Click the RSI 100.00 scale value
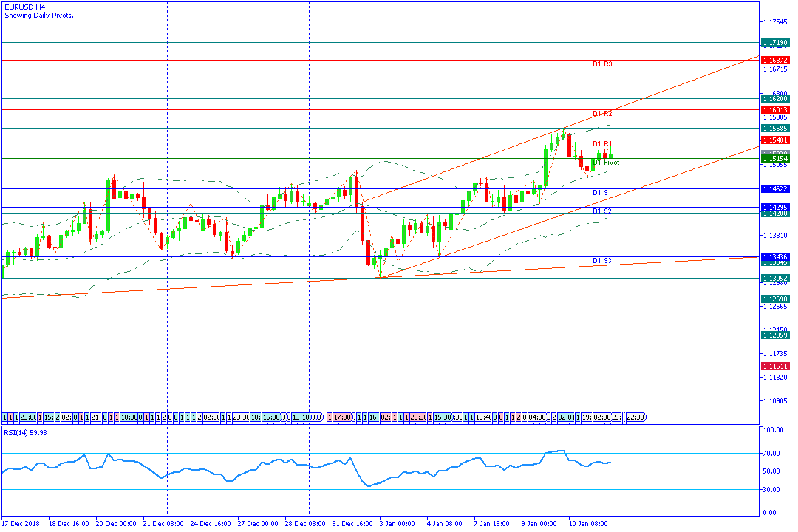The width and height of the screenshot is (798, 532). coord(774,430)
